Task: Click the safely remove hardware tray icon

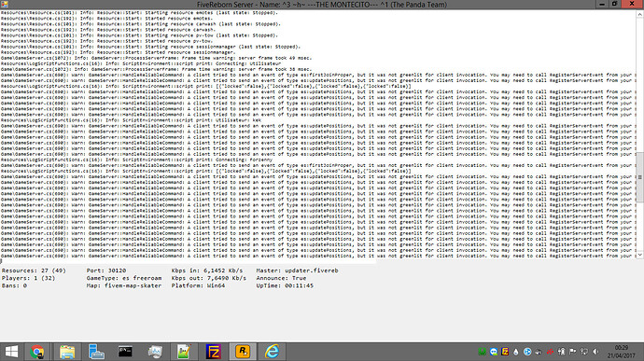Action: click(x=561, y=352)
